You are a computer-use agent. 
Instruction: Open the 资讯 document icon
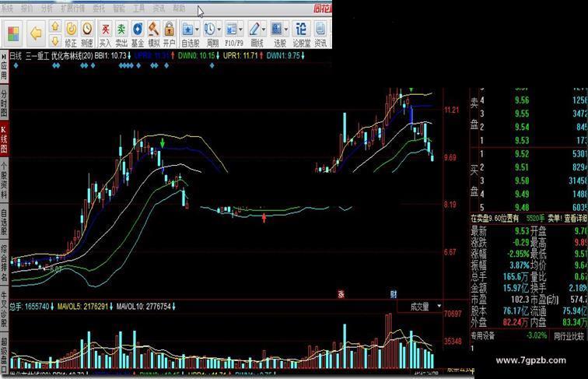tap(320, 29)
